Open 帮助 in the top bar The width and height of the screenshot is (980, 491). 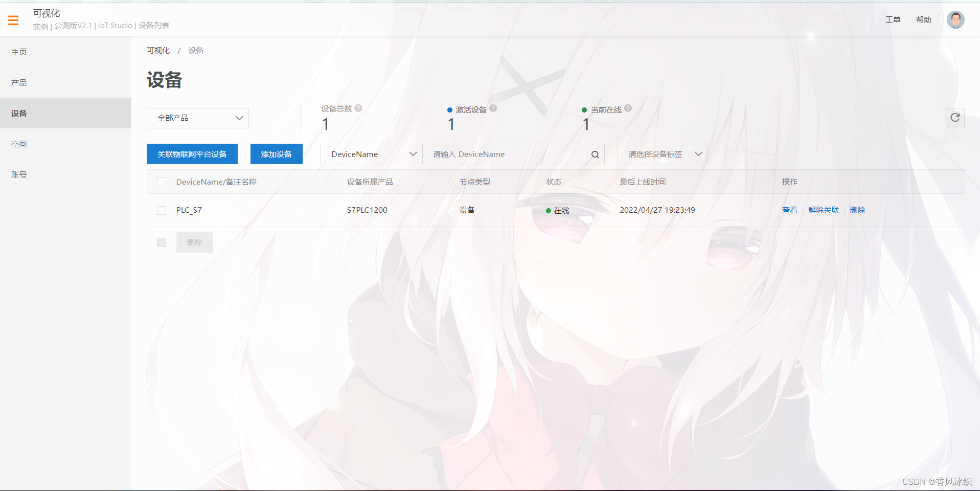(x=924, y=19)
